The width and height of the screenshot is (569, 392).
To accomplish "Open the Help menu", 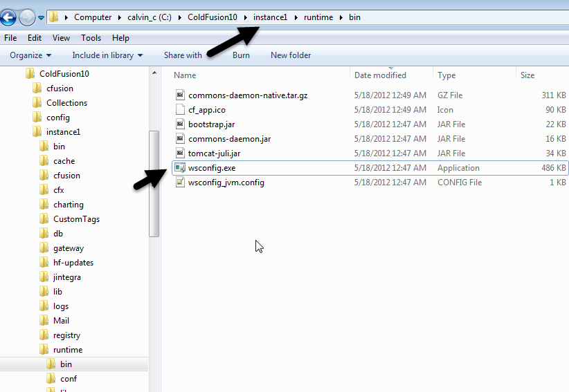I will pyautogui.click(x=120, y=38).
